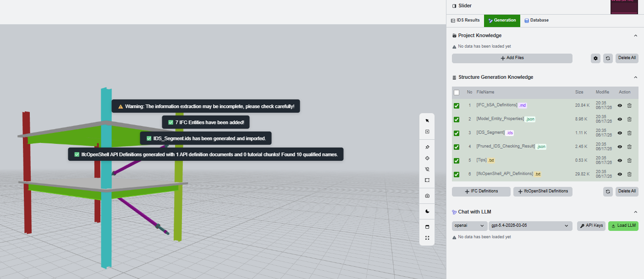The image size is (644, 279).
Task: Click the Size column header
Action: point(579,93)
